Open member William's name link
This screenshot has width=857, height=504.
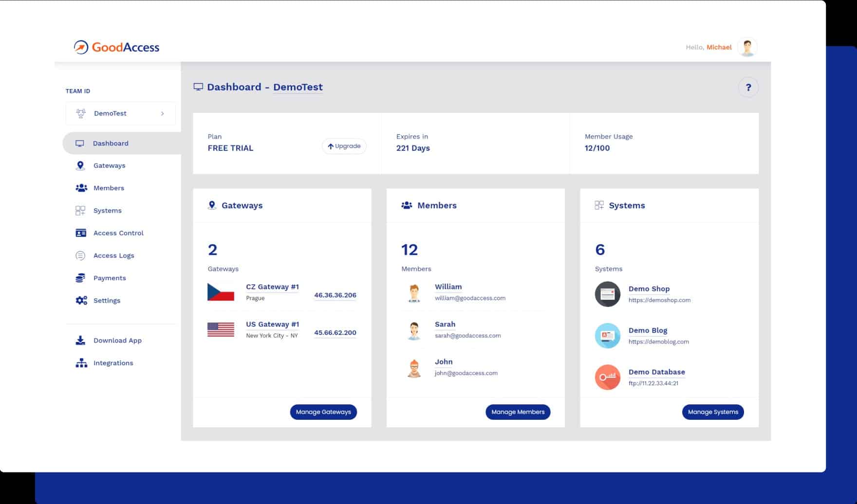[x=448, y=287]
